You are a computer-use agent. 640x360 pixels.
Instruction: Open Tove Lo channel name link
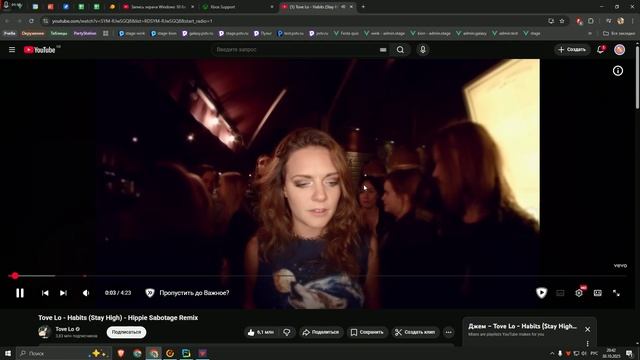pos(65,329)
